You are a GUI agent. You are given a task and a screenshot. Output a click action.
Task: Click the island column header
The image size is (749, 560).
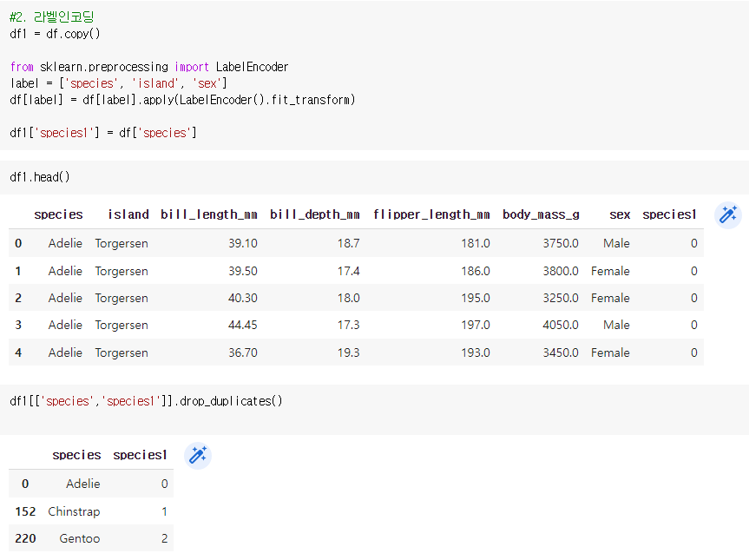point(128,214)
